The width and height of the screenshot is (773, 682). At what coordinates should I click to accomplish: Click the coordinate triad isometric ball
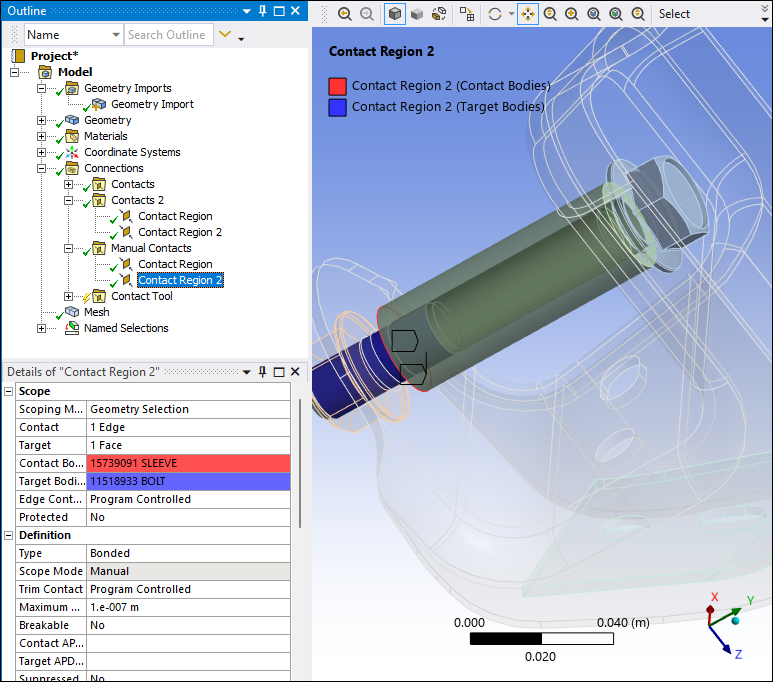[736, 620]
